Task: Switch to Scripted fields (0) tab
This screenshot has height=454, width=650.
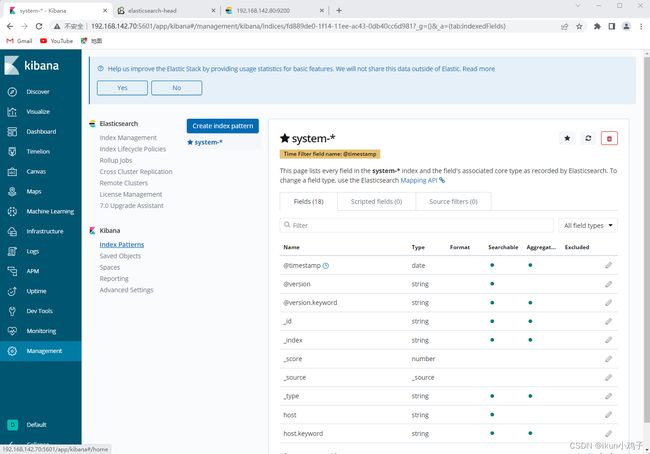Action: coord(376,202)
